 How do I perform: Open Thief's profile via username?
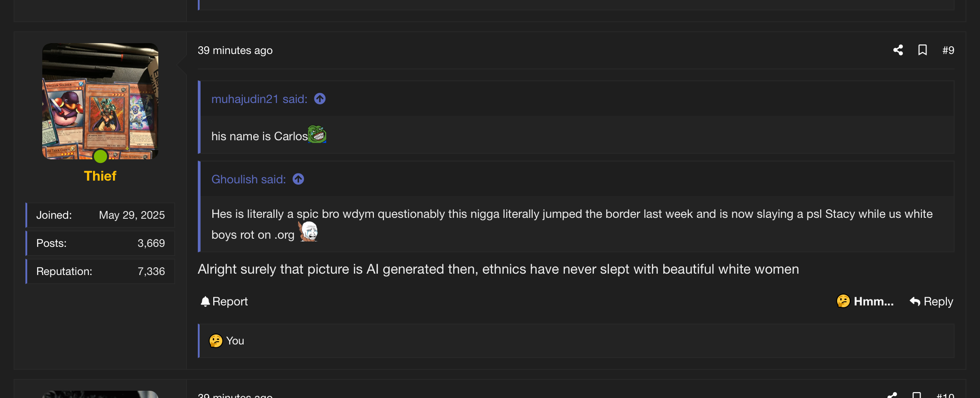100,176
